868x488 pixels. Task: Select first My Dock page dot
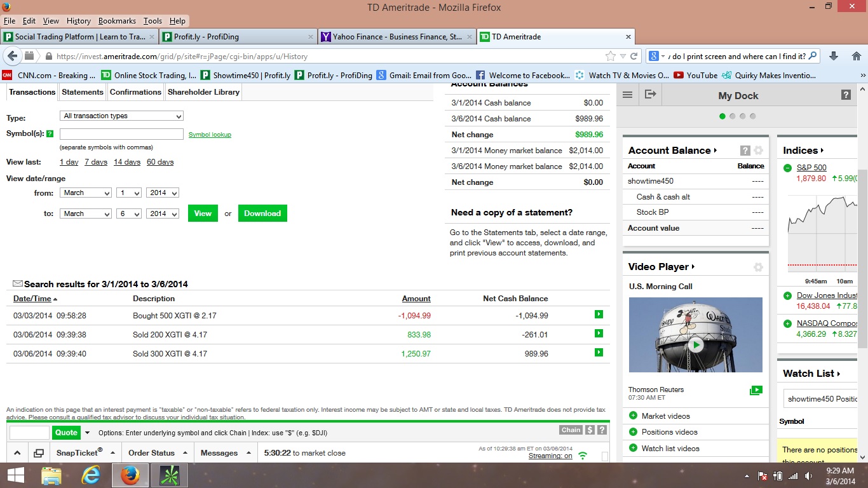[722, 116]
